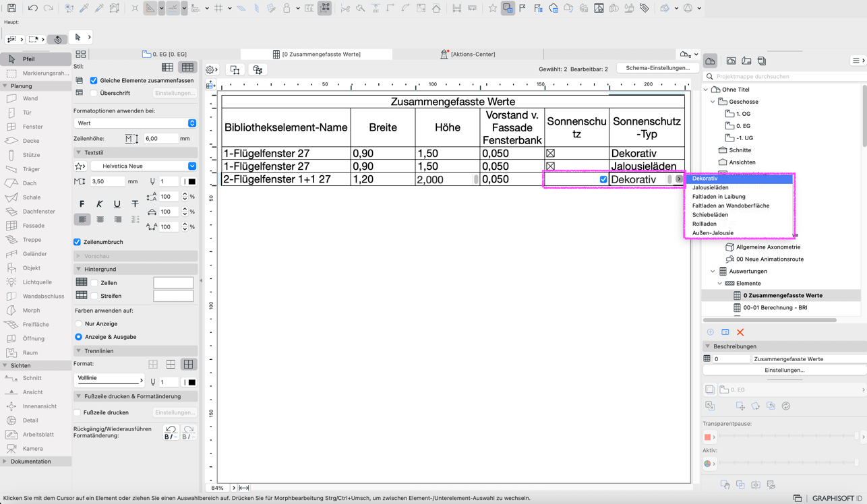Open Schema-Einstellungen dialog
Viewport: 867px width, 504px height.
pyautogui.click(x=657, y=68)
